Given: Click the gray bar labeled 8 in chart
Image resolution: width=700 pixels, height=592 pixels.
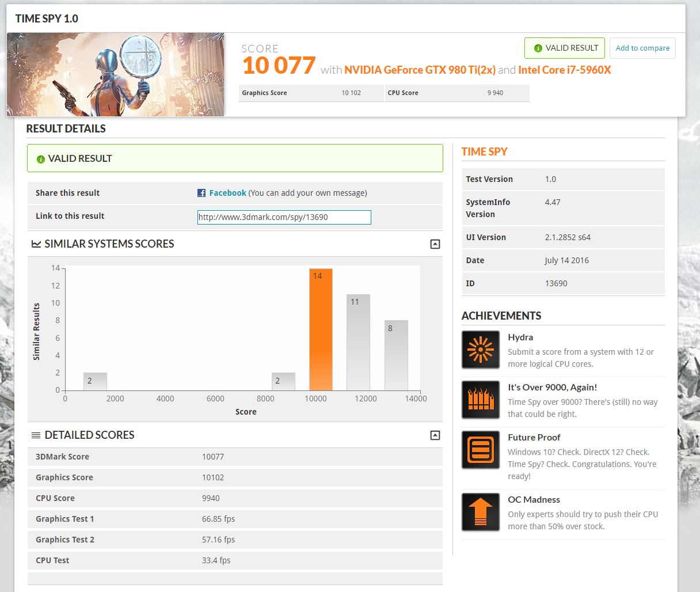Looking at the screenshot, I should click(x=396, y=355).
